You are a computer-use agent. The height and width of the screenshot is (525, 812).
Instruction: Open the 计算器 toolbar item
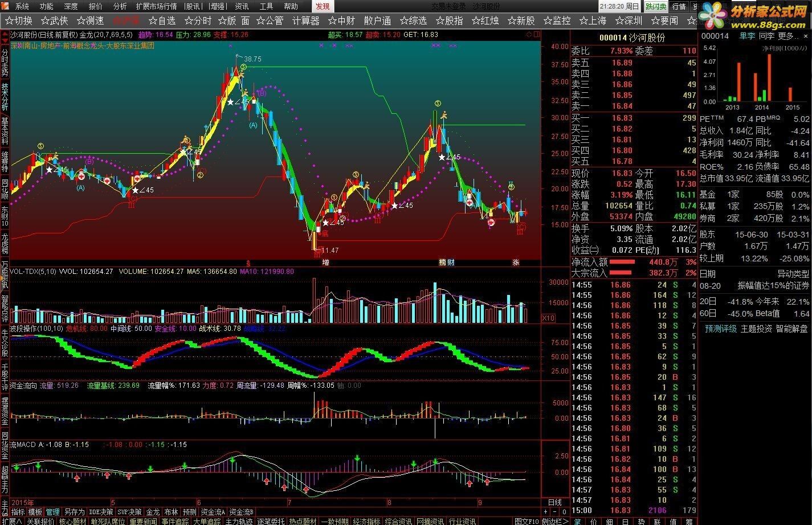[306, 20]
